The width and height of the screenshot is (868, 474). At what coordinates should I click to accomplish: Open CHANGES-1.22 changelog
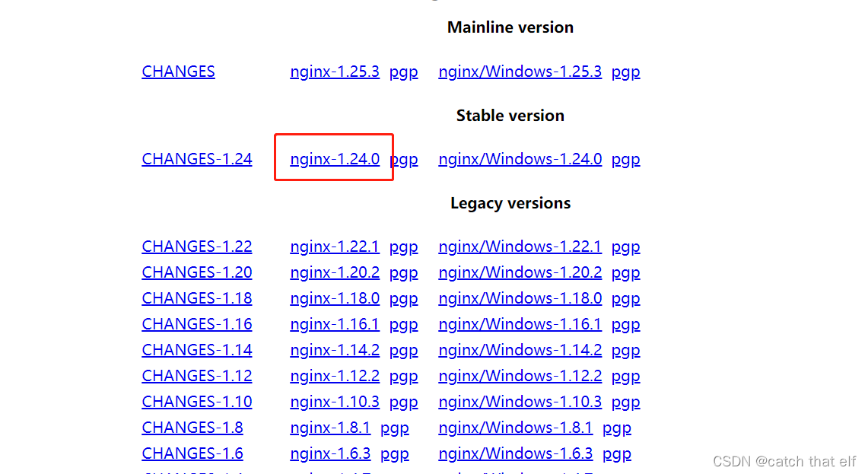click(196, 246)
